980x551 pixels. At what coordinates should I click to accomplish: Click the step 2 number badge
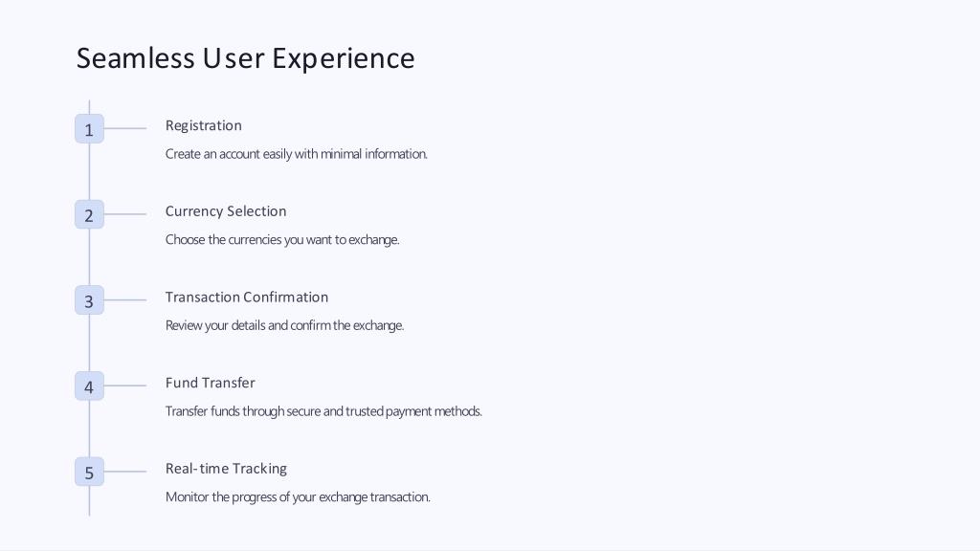89,214
